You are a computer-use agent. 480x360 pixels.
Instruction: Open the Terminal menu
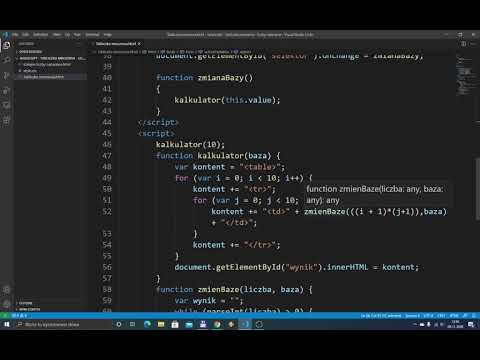click(x=92, y=34)
